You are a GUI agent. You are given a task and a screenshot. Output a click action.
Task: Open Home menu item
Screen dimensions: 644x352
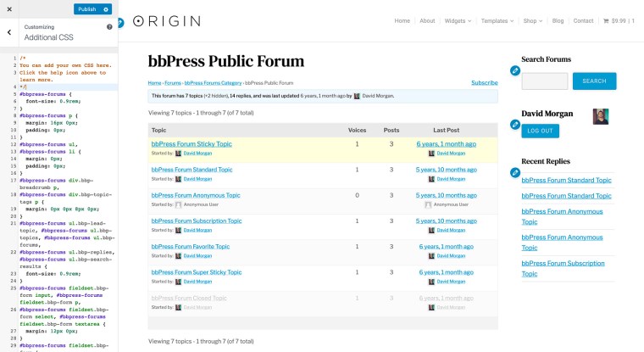(x=402, y=20)
